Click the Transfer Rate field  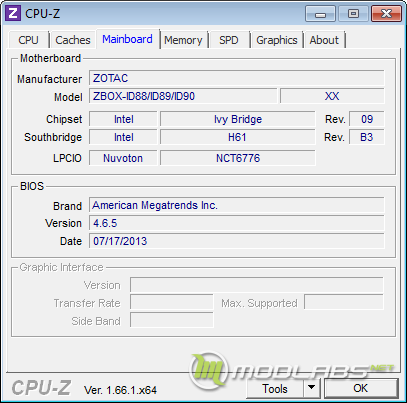pos(172,303)
